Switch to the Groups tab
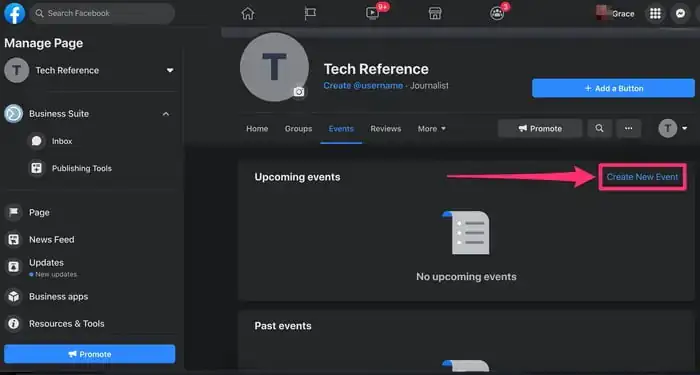The width and height of the screenshot is (700, 375). [298, 129]
